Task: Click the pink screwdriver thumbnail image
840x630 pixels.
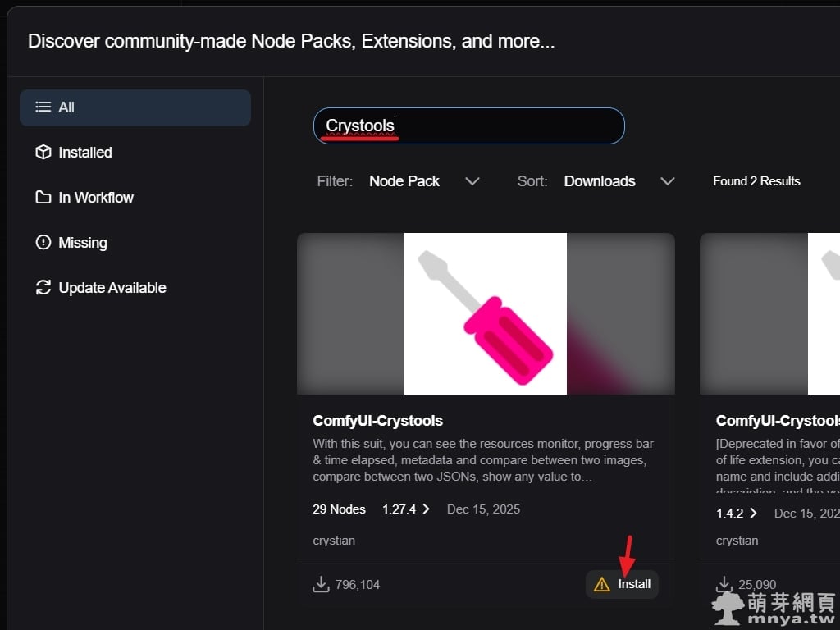Action: [x=485, y=313]
